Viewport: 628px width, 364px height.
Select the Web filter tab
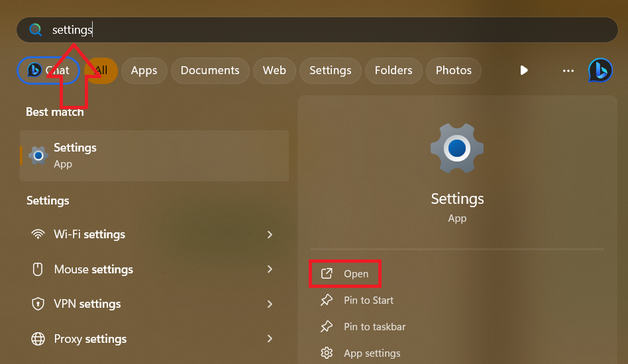pyautogui.click(x=274, y=70)
